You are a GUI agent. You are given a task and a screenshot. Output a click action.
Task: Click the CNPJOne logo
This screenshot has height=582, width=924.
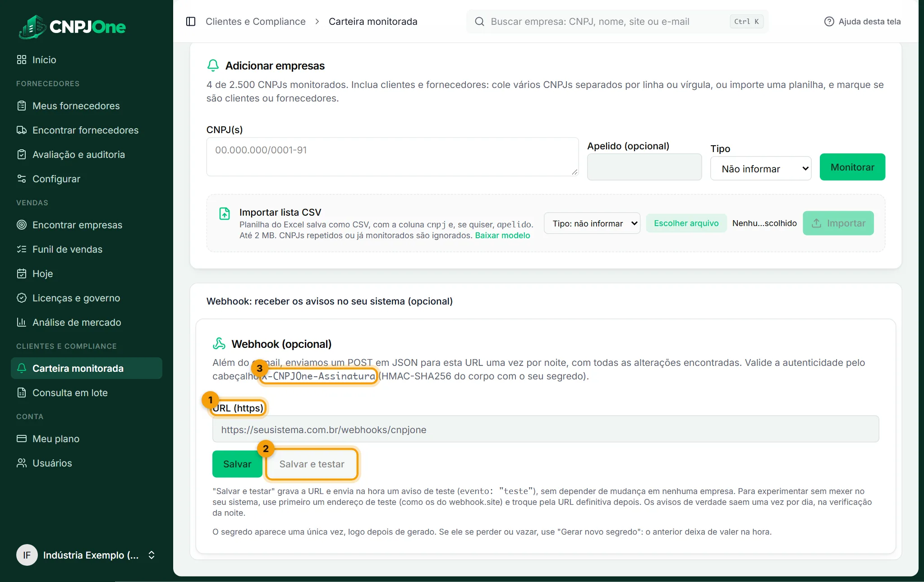pos(72,27)
